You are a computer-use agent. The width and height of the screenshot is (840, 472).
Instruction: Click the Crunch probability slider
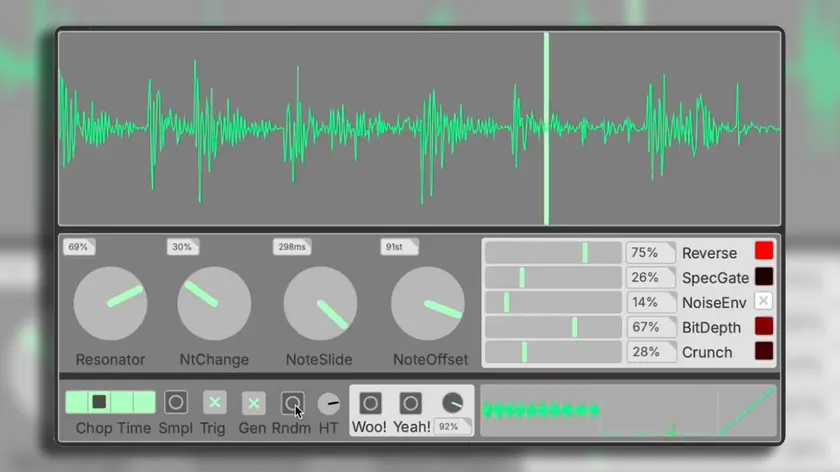click(553, 352)
